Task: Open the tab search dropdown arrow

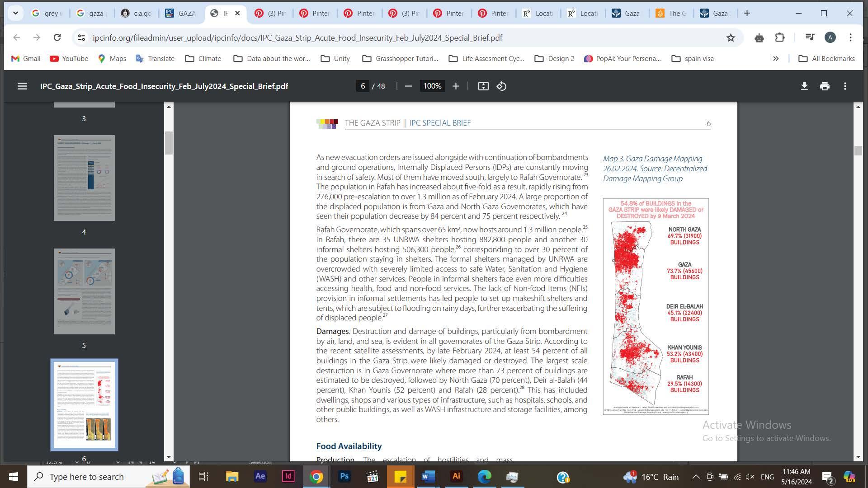Action: [x=15, y=13]
